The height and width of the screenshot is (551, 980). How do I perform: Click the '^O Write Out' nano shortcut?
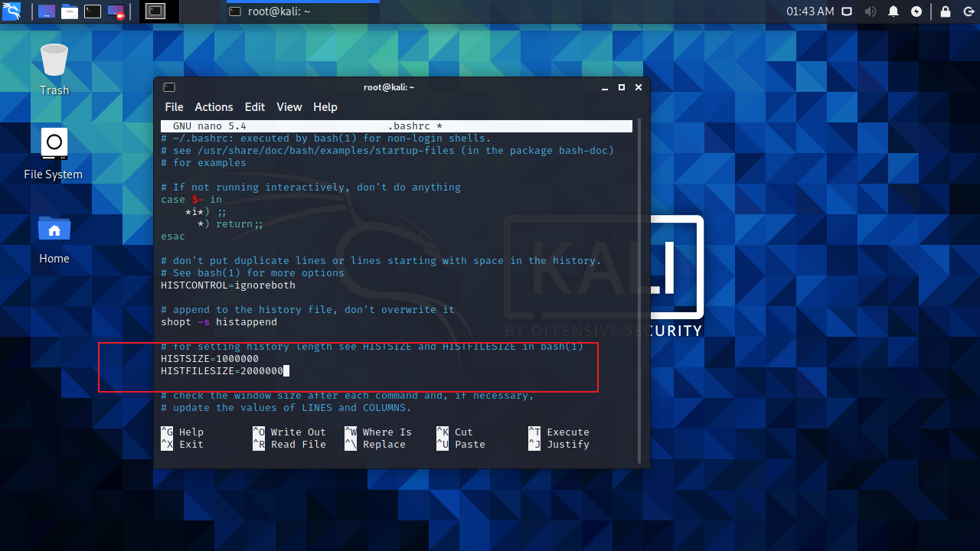(x=289, y=432)
